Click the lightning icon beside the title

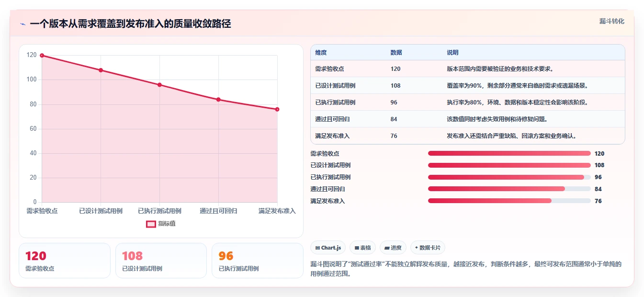pyautogui.click(x=23, y=24)
